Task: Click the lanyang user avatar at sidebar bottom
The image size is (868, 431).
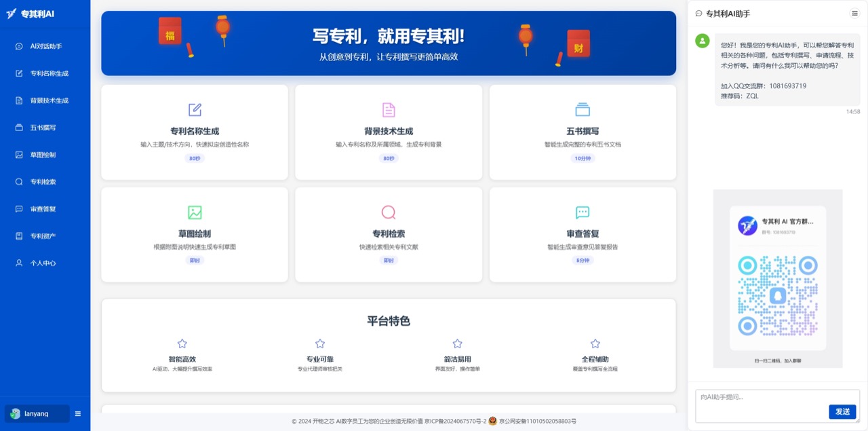Action: (x=15, y=413)
